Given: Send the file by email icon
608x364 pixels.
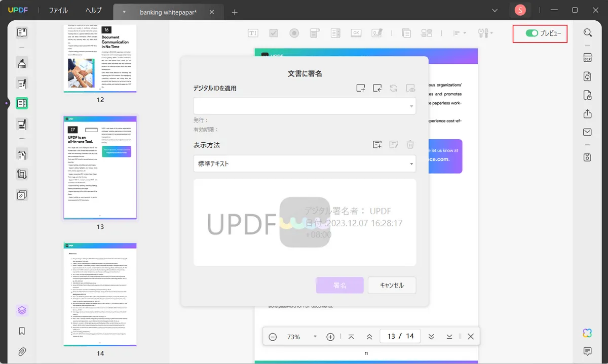Looking at the screenshot, I should (588, 133).
